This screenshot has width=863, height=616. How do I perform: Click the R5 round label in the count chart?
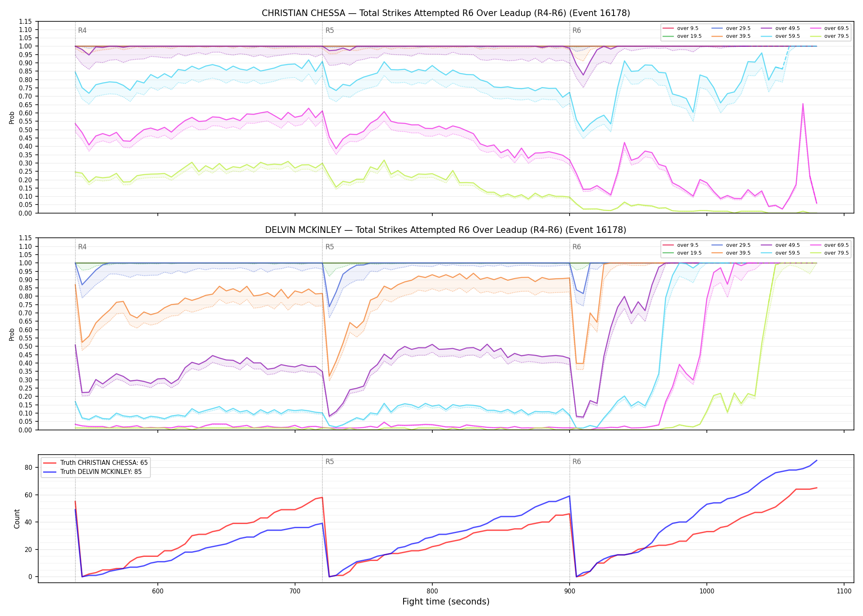330,462
